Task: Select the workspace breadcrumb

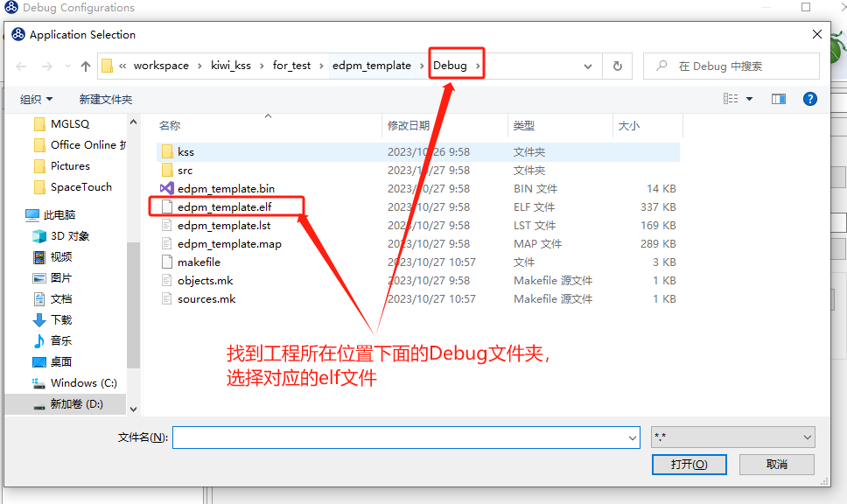Action: point(161,66)
